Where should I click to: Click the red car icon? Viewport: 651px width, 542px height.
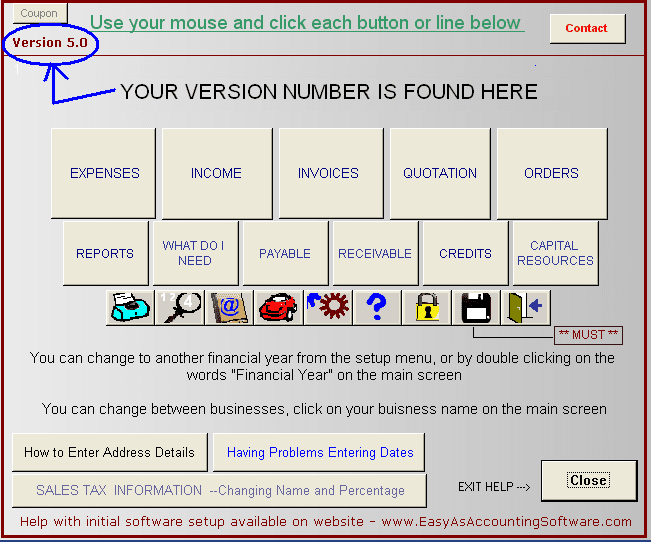279,307
